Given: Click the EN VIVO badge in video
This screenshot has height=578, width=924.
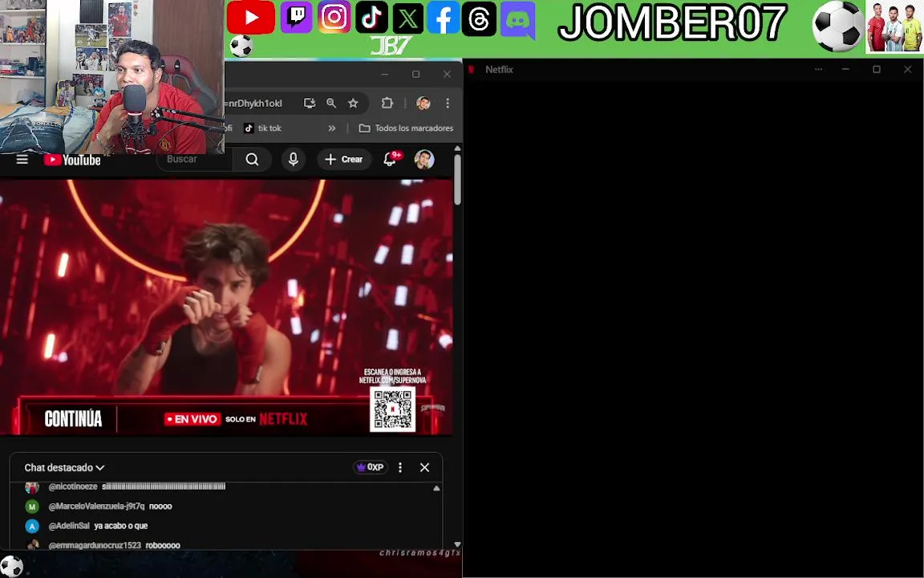Looking at the screenshot, I should [x=192, y=419].
